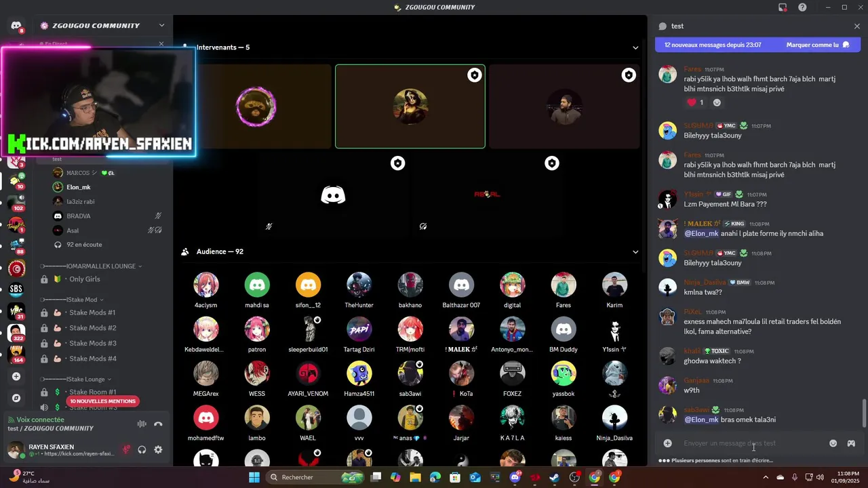Open the emoji picker in chat
The width and height of the screenshot is (868, 488).
pyautogui.click(x=833, y=443)
